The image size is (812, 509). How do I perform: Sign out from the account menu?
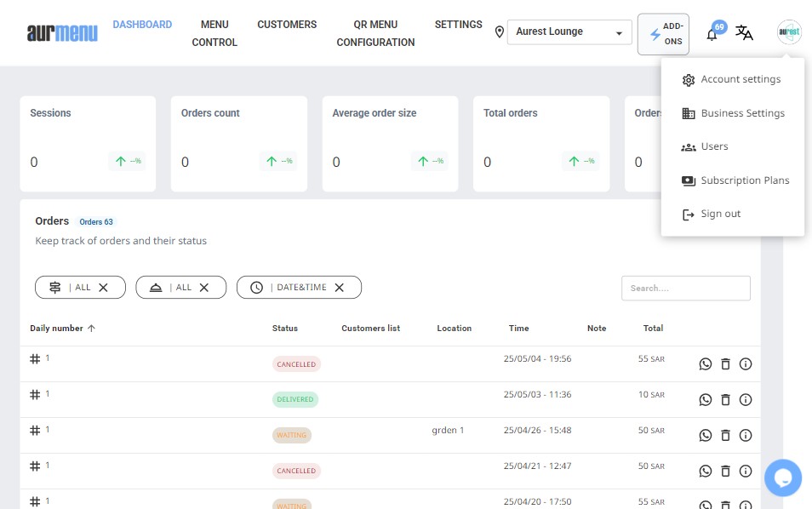tap(720, 214)
